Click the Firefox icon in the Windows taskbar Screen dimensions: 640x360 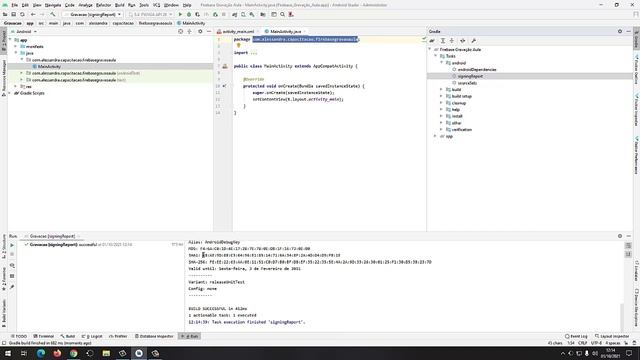57,353
